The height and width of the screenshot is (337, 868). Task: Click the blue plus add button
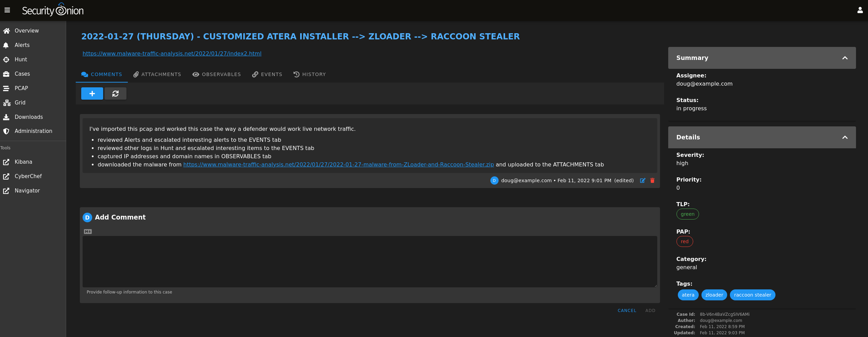(92, 93)
